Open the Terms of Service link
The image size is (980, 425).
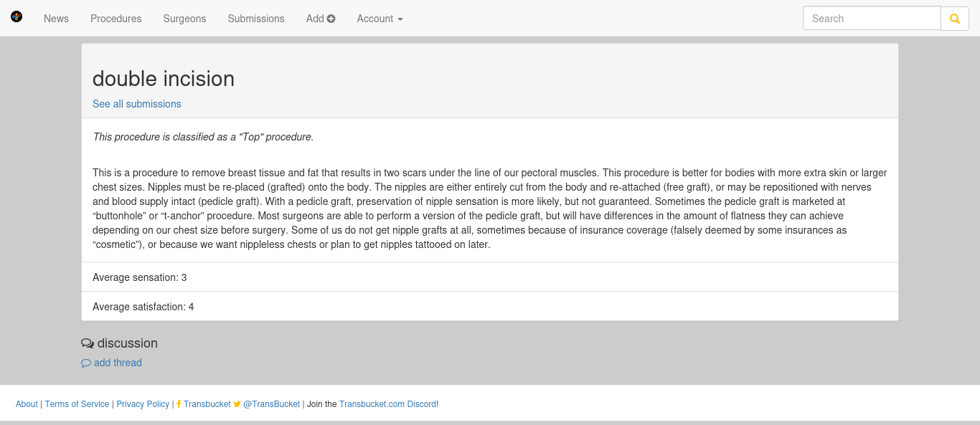tap(77, 404)
